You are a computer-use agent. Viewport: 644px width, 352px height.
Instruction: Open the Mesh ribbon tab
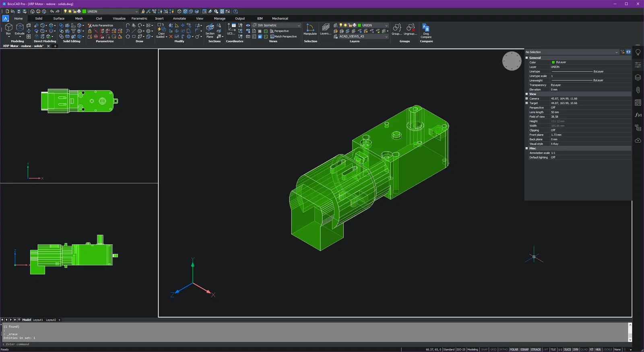pyautogui.click(x=79, y=19)
